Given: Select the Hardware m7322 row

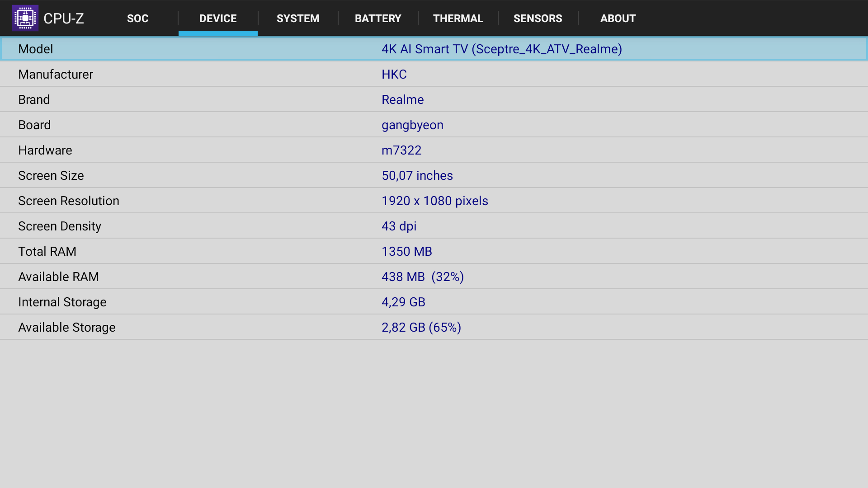Looking at the screenshot, I should point(434,150).
